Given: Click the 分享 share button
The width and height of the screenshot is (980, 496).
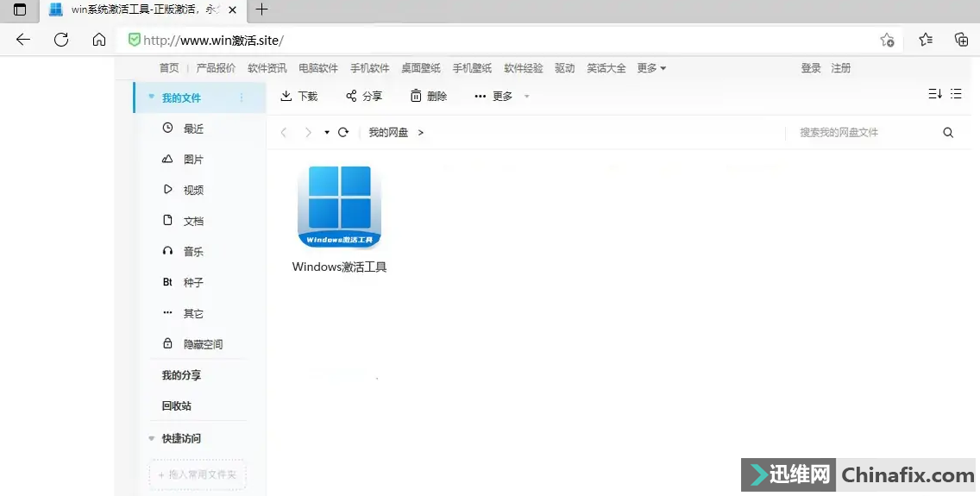Looking at the screenshot, I should pos(364,96).
